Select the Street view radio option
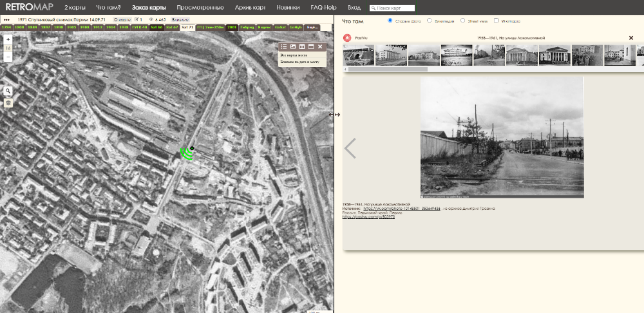 coord(463,21)
